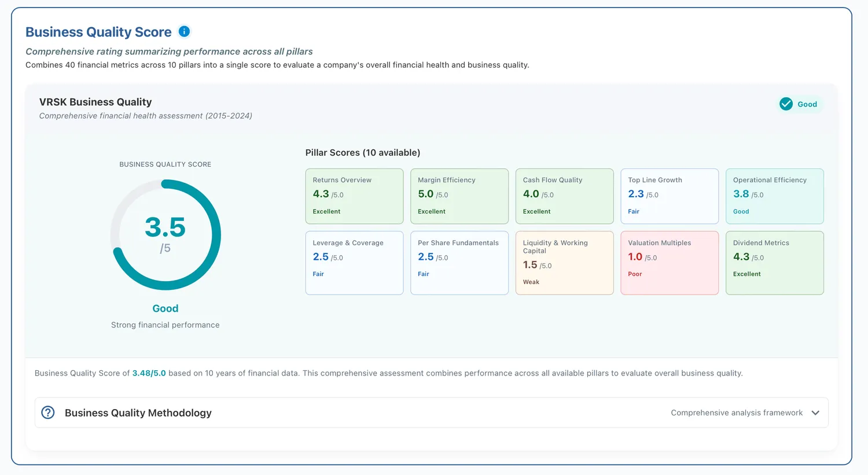Open the Margin Efficiency pillar card
The width and height of the screenshot is (868, 475).
click(x=459, y=196)
